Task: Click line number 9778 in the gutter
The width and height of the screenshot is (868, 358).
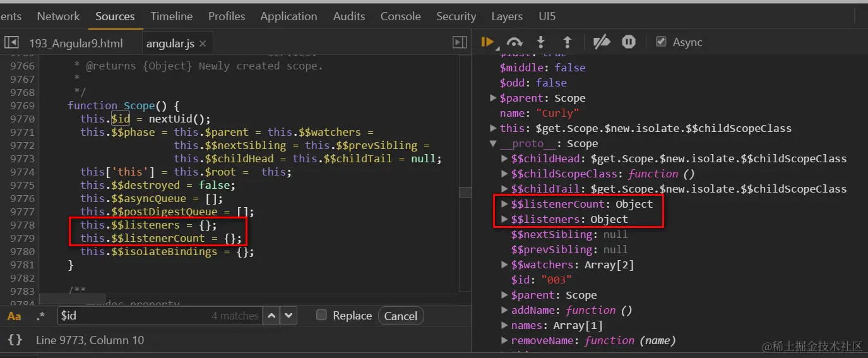Action: [23, 225]
